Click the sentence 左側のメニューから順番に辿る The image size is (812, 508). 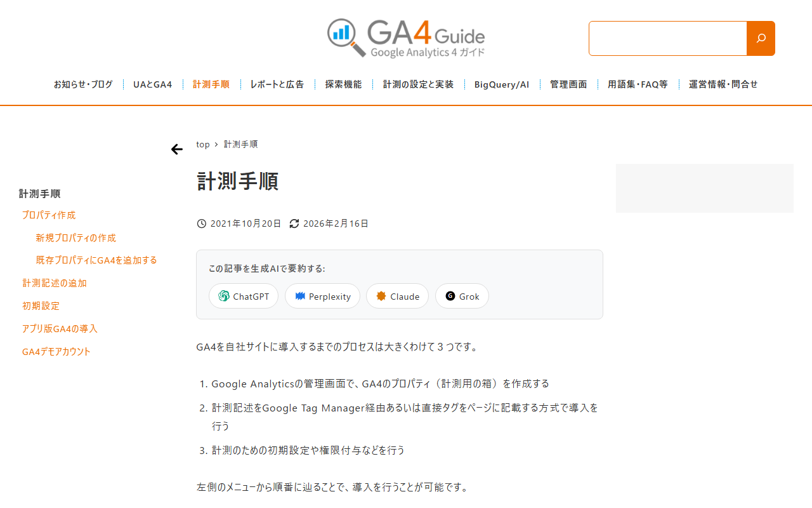click(332, 488)
